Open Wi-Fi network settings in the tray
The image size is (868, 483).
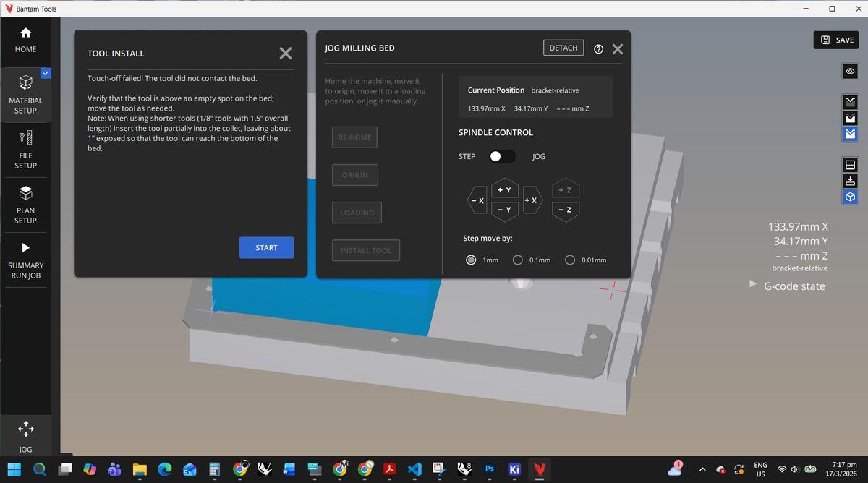click(x=782, y=469)
